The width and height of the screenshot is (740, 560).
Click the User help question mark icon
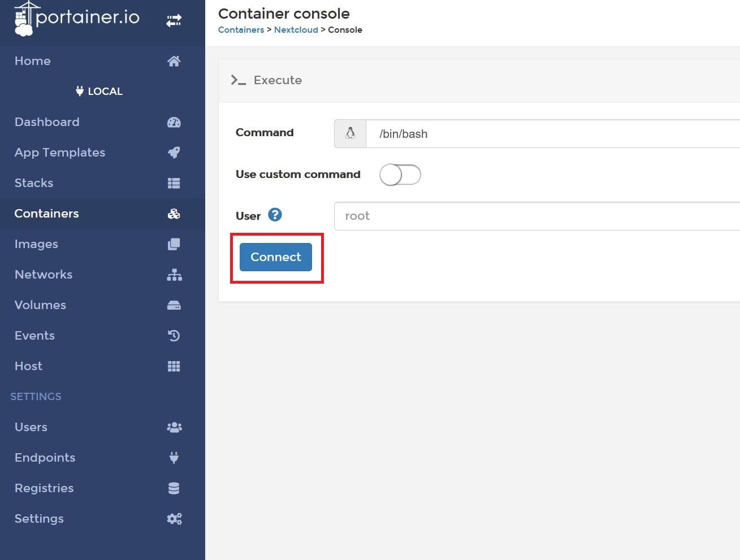[x=275, y=215]
